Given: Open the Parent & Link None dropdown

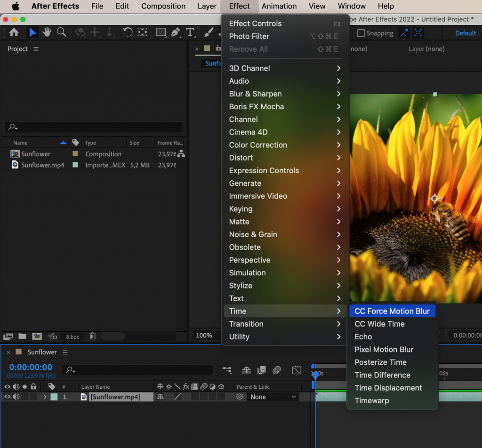Looking at the screenshot, I should click(x=273, y=397).
